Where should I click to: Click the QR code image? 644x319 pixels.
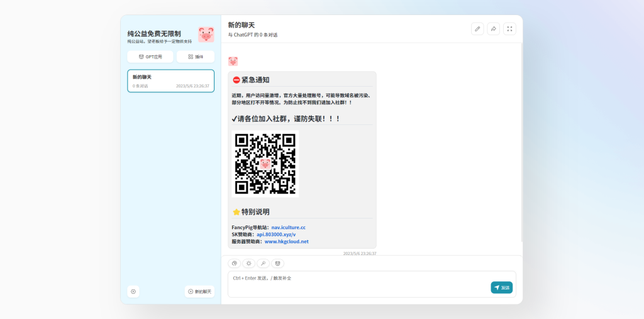coord(265,163)
